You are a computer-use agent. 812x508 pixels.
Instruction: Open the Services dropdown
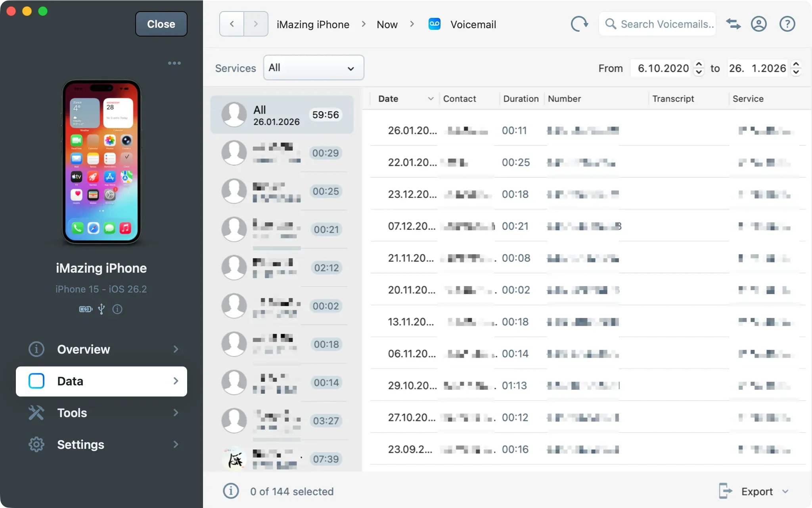coord(313,67)
